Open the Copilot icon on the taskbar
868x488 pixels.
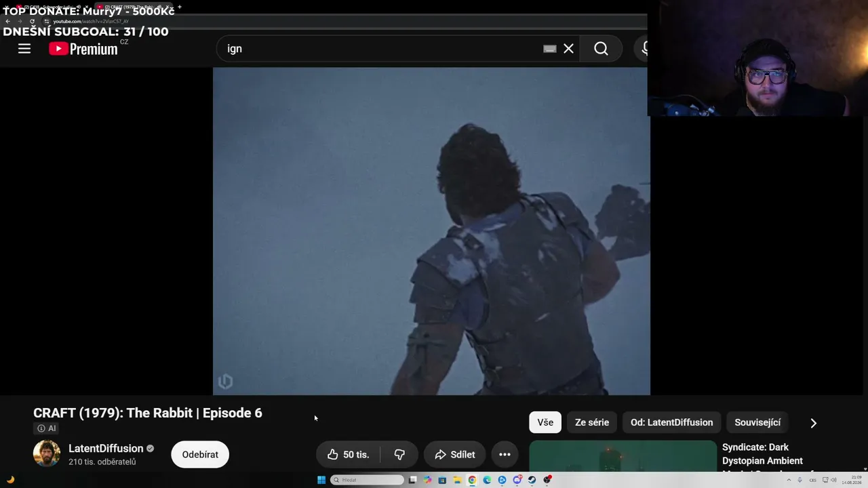[427, 480]
